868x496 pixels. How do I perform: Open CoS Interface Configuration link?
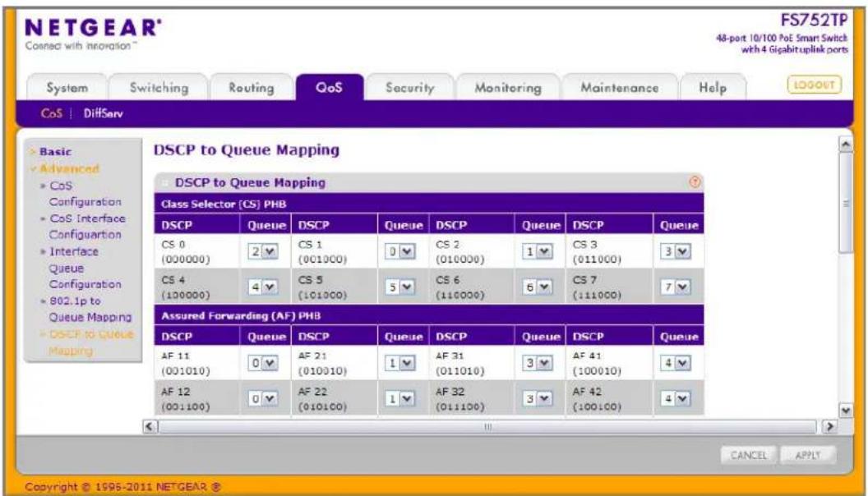click(x=87, y=226)
